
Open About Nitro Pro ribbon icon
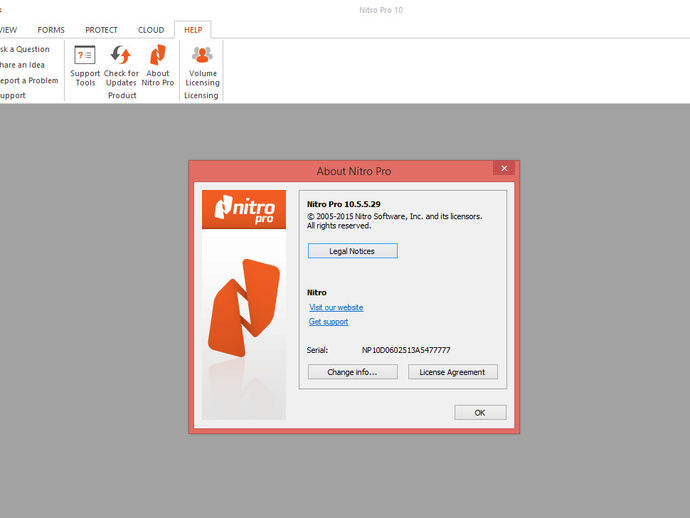(158, 66)
